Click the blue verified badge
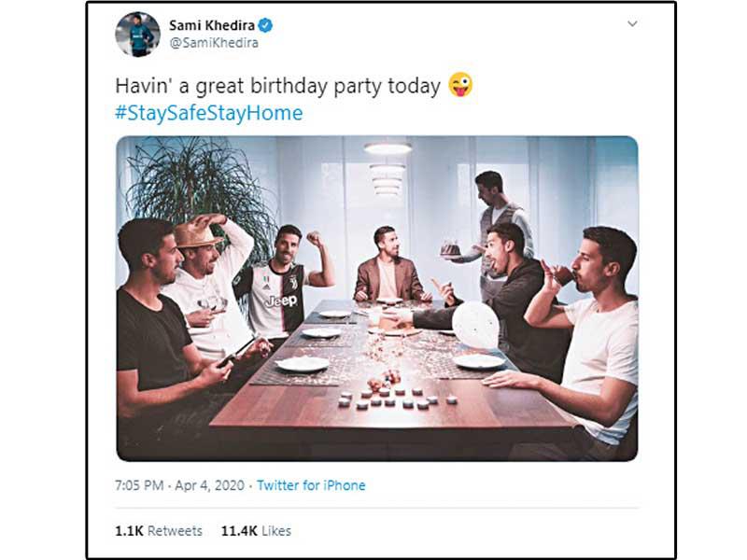747x560 pixels. click(265, 24)
